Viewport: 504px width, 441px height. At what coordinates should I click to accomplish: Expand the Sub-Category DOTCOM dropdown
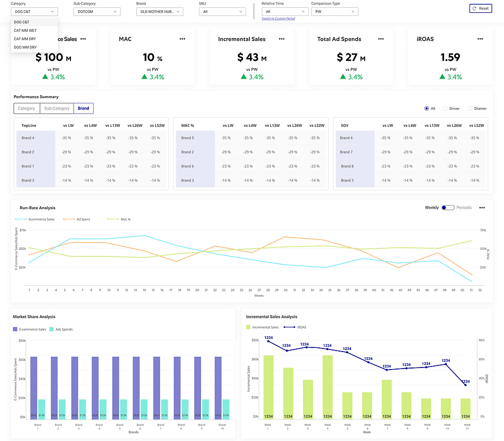click(x=97, y=11)
